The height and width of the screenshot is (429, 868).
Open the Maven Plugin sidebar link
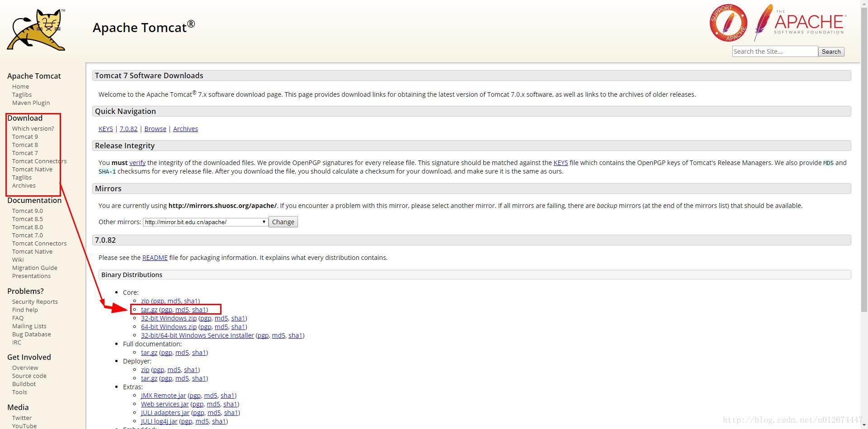tap(31, 103)
